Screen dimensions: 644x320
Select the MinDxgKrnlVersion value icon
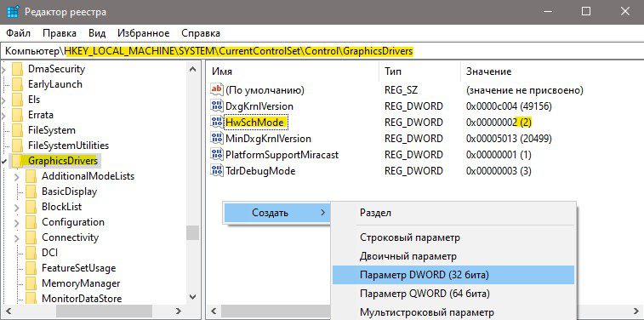pos(216,138)
